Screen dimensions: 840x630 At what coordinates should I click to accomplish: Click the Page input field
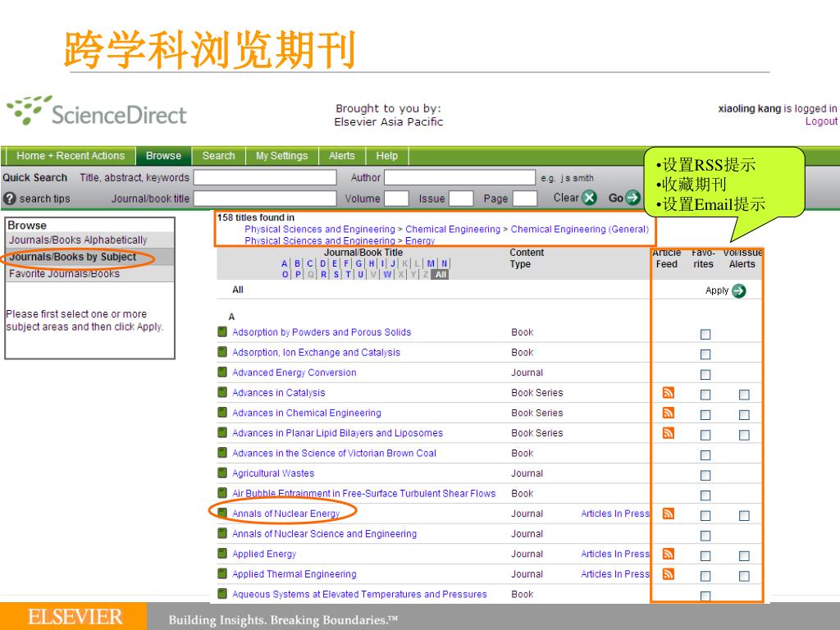[524, 199]
